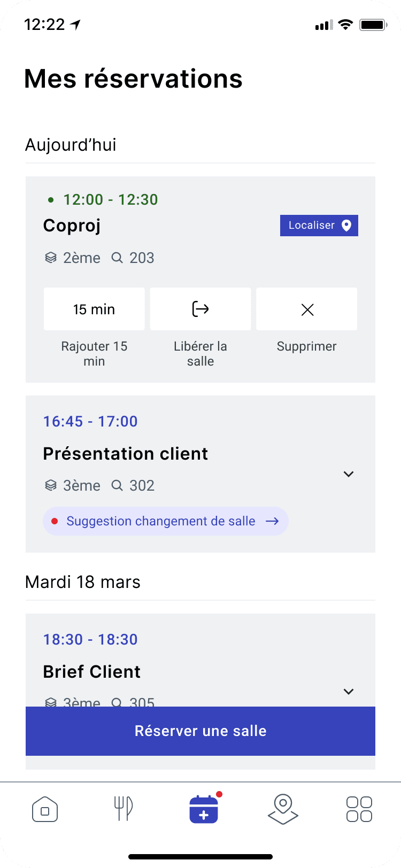This screenshot has width=401, height=868.
Task: Tap Réserver une salle button
Action: coord(200,731)
